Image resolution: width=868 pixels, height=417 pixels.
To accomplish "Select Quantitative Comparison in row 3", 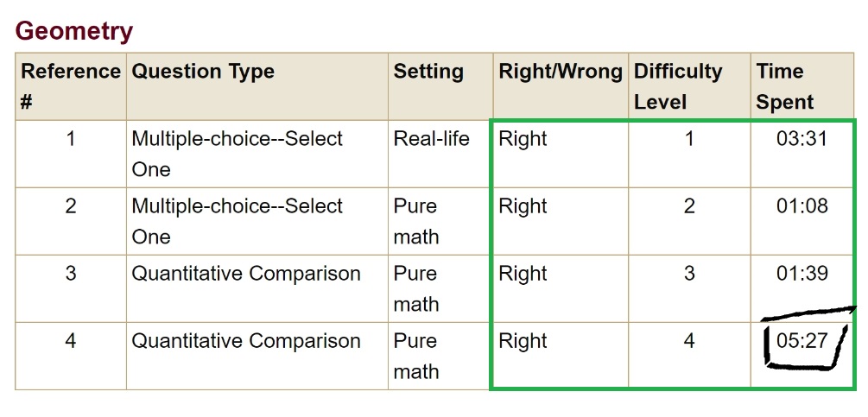I will point(246,274).
